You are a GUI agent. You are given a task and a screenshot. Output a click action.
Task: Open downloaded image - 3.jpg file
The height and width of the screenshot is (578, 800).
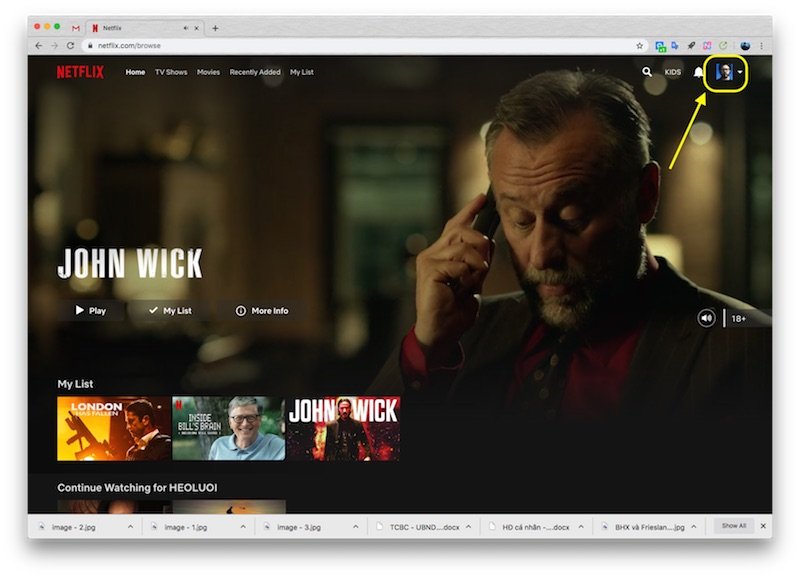[x=299, y=527]
